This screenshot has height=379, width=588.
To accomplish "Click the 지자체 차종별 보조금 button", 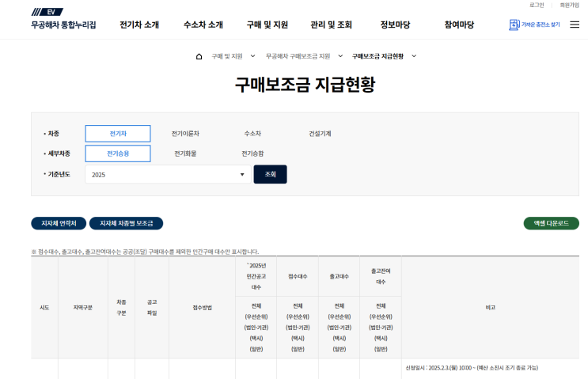I will coord(126,223).
